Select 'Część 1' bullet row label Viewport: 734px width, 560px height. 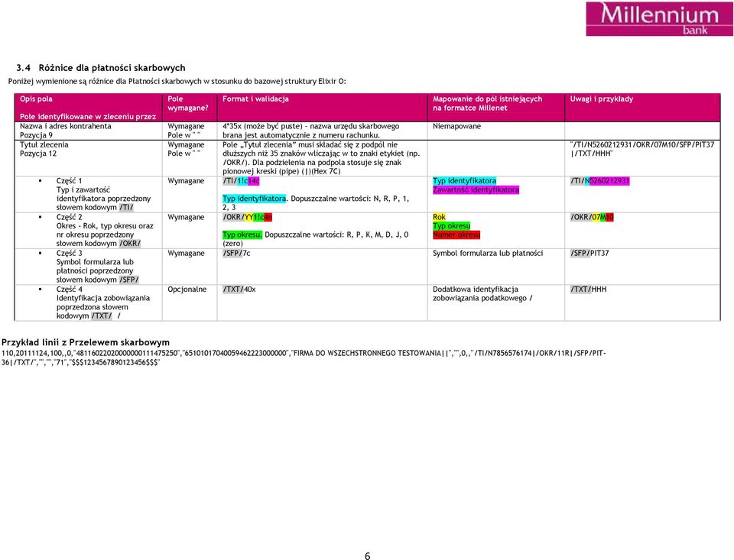[x=70, y=180]
